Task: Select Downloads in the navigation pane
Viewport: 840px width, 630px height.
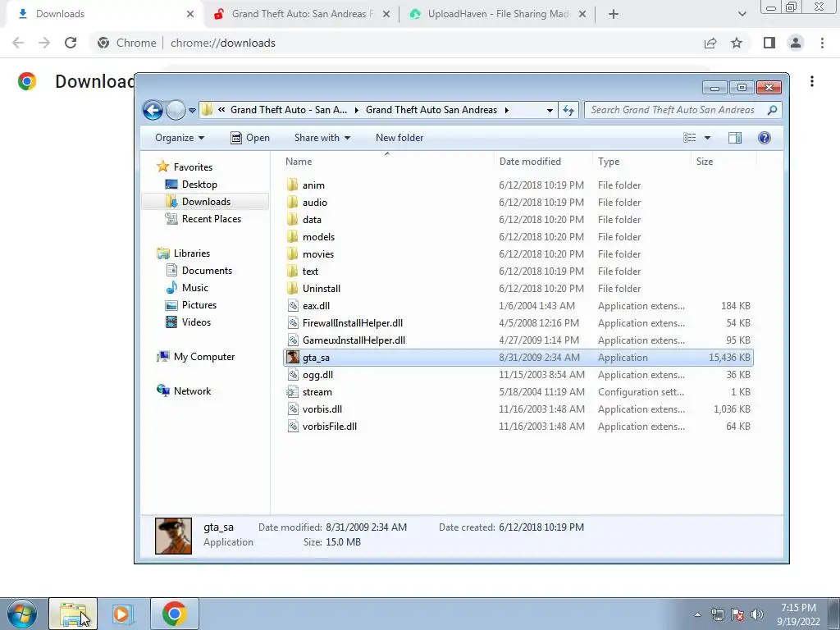Action: click(206, 202)
